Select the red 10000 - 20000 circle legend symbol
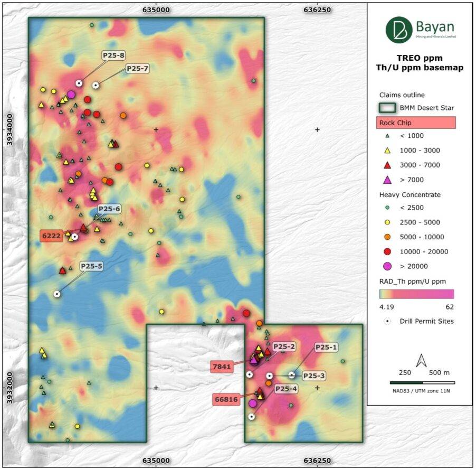The height and width of the screenshot is (469, 476). [x=386, y=251]
